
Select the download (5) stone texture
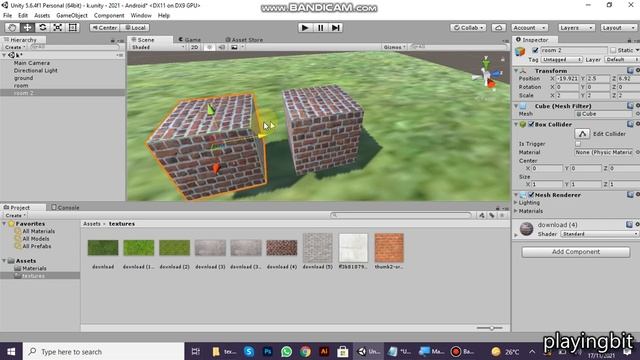(x=318, y=248)
